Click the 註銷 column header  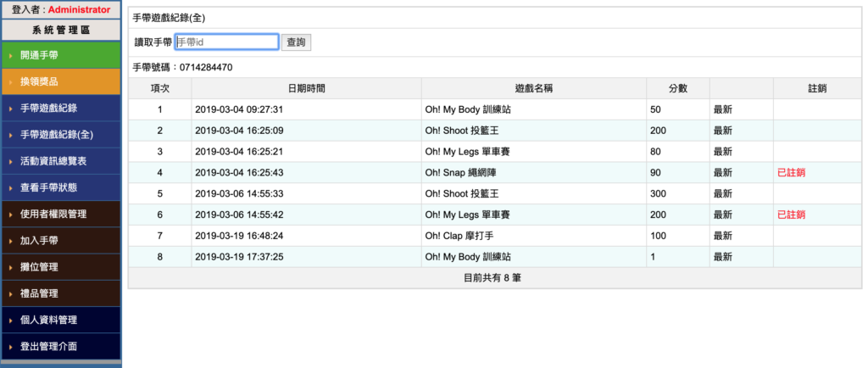point(817,88)
